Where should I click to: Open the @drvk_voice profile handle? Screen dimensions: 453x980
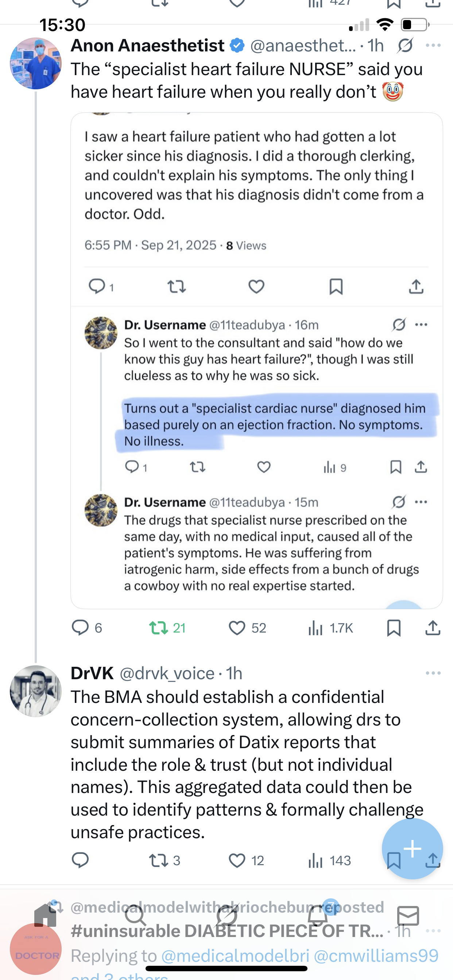click(167, 673)
